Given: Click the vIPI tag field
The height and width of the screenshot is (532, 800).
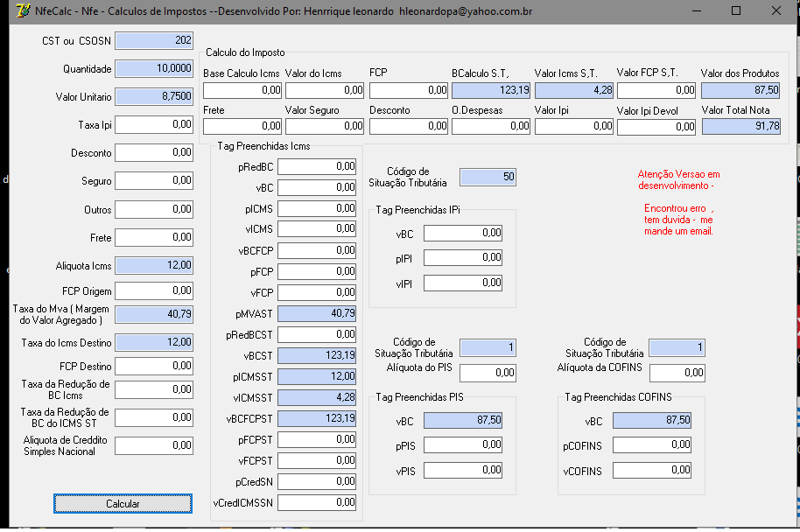Looking at the screenshot, I should coord(463,283).
